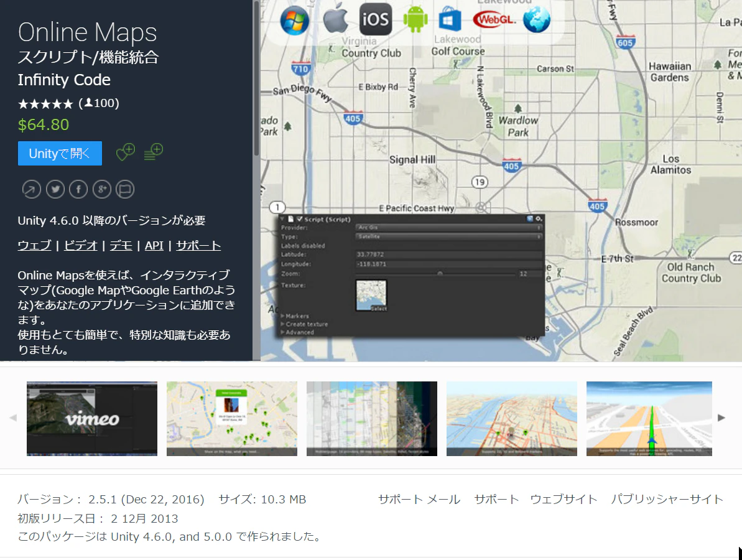
Task: Select the Texture map preview slot
Action: 371,296
